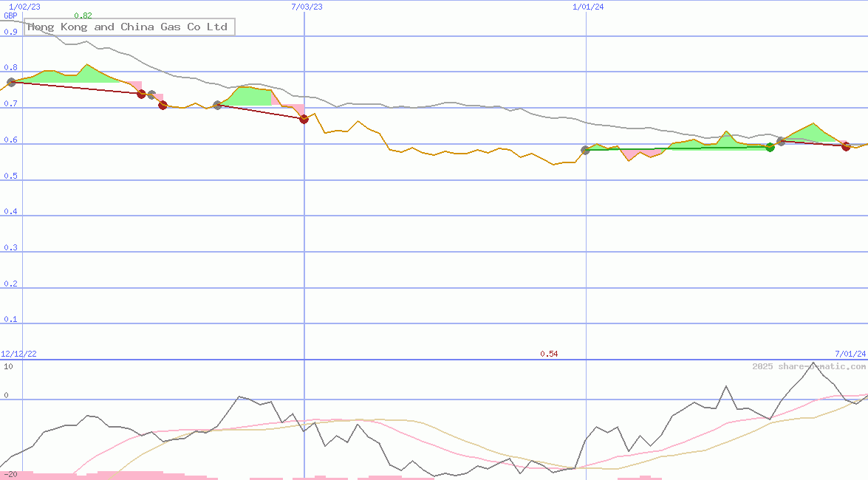This screenshot has height=480, width=868.
Task: Click the 12/12/22 start date label
Action: (x=18, y=353)
